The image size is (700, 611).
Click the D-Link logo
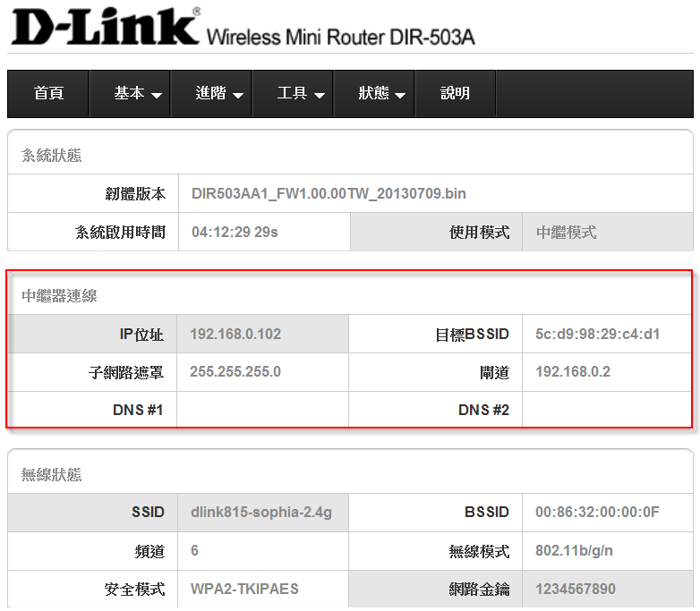click(104, 29)
